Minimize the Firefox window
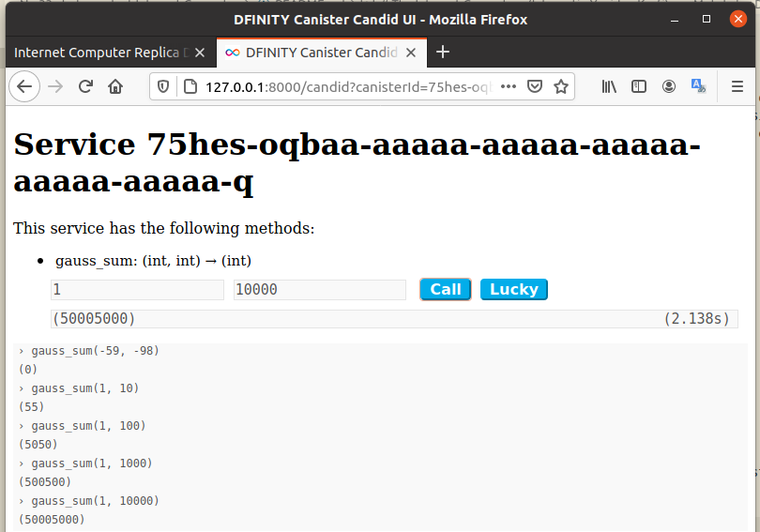760x532 pixels. click(675, 20)
